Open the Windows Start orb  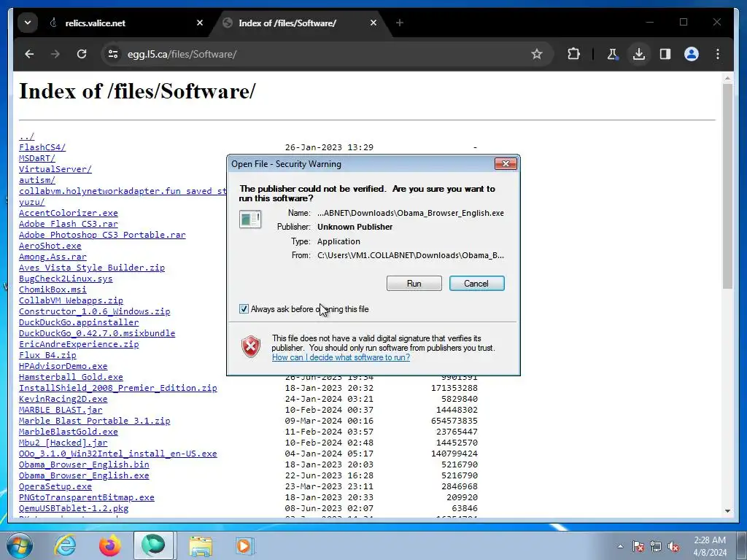coord(20,545)
